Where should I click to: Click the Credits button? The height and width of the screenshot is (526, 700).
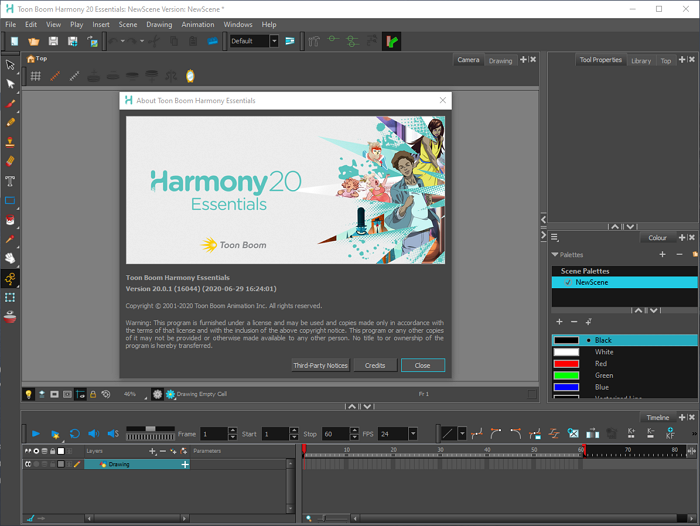375,365
